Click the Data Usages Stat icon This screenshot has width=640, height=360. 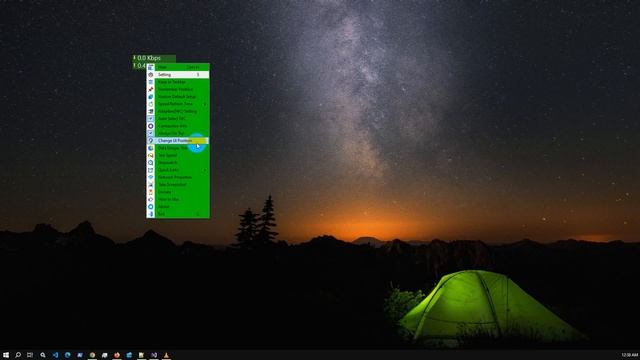pos(151,148)
